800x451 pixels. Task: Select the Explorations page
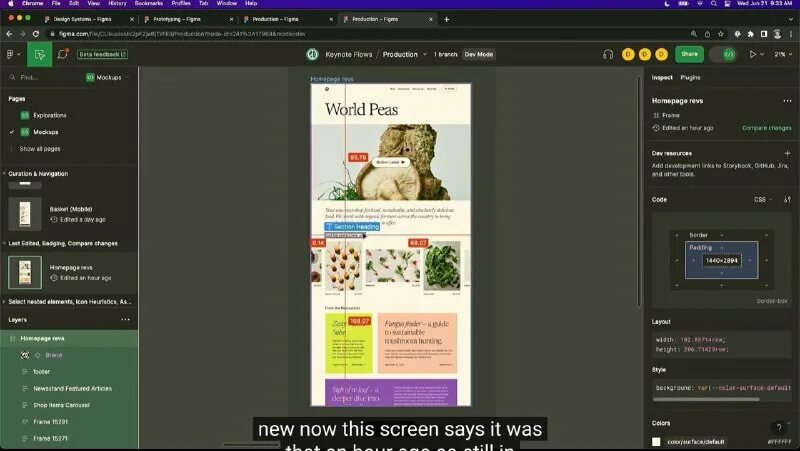(x=49, y=115)
